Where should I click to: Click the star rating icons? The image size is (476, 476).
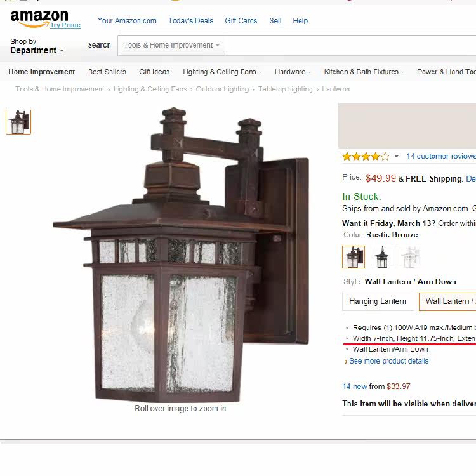[x=366, y=157]
